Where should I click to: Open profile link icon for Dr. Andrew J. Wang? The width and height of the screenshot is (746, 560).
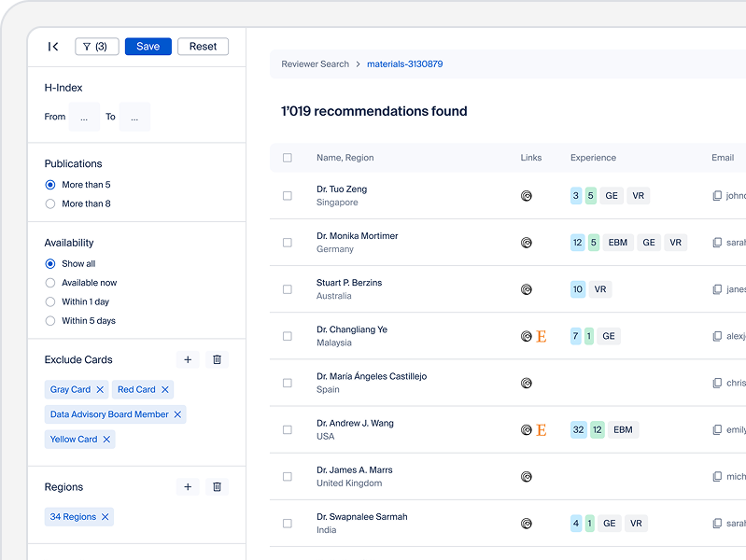(x=527, y=430)
